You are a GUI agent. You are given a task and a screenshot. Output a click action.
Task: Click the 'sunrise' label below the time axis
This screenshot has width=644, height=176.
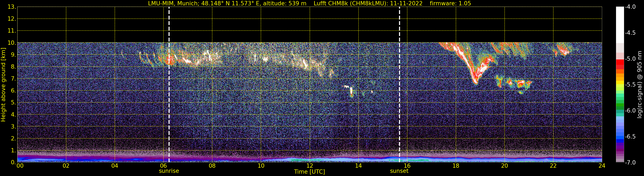(169, 171)
